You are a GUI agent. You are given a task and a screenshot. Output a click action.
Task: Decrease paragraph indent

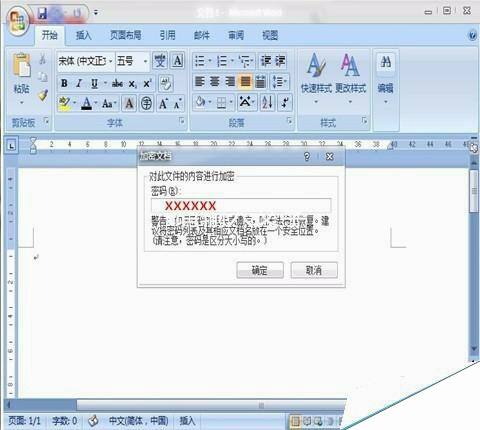click(x=266, y=61)
